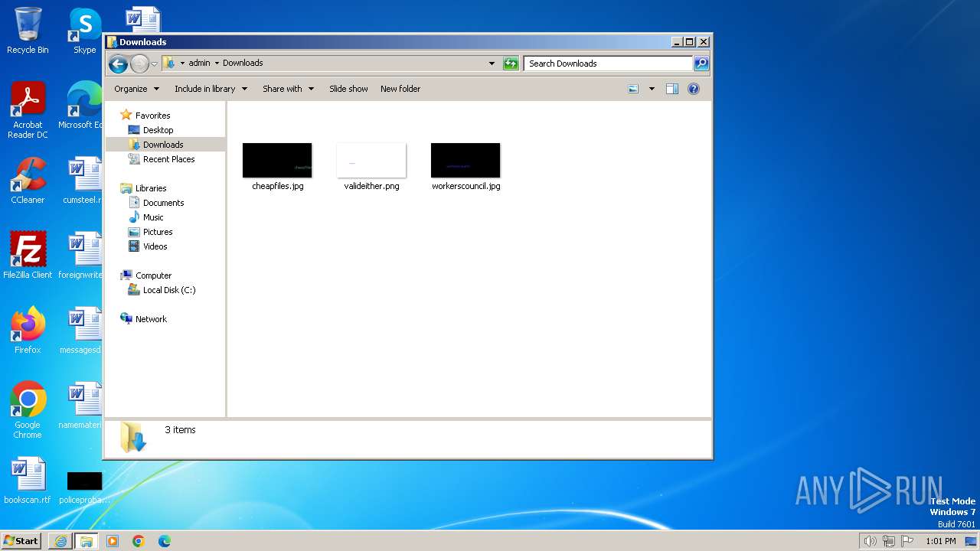This screenshot has height=551, width=980.
Task: Select messagesd document on desktop
Action: (82, 331)
